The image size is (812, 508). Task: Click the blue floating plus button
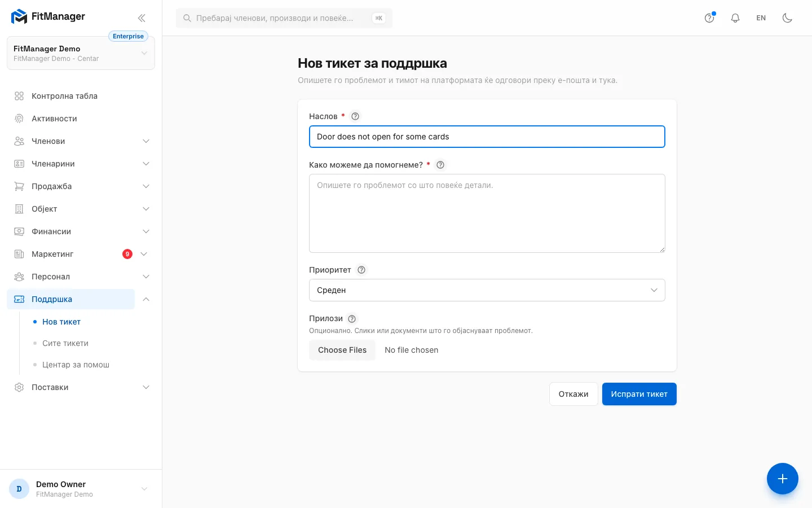click(782, 479)
